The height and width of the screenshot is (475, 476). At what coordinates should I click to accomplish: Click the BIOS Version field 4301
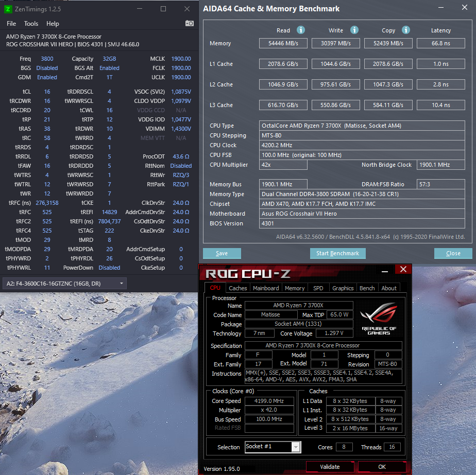click(x=362, y=223)
